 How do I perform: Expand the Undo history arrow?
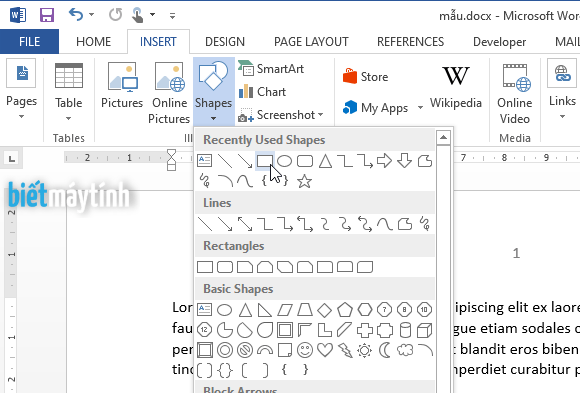(x=91, y=15)
